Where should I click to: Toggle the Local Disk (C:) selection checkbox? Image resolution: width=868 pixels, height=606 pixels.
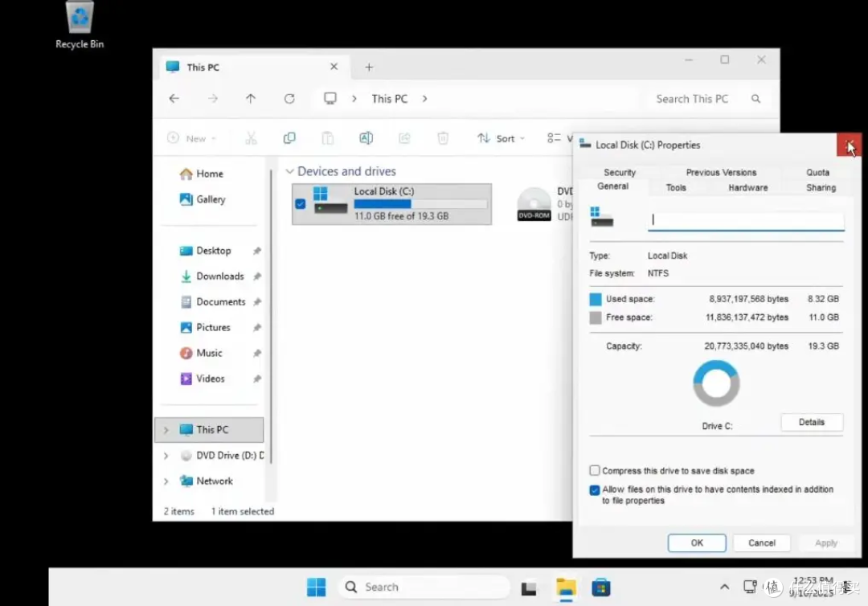[x=300, y=203]
